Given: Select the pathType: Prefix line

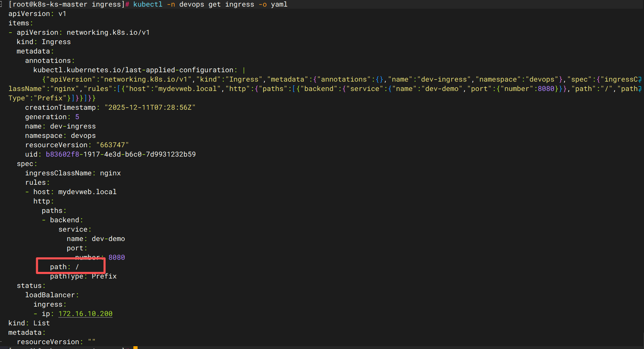Looking at the screenshot, I should click(x=83, y=276).
